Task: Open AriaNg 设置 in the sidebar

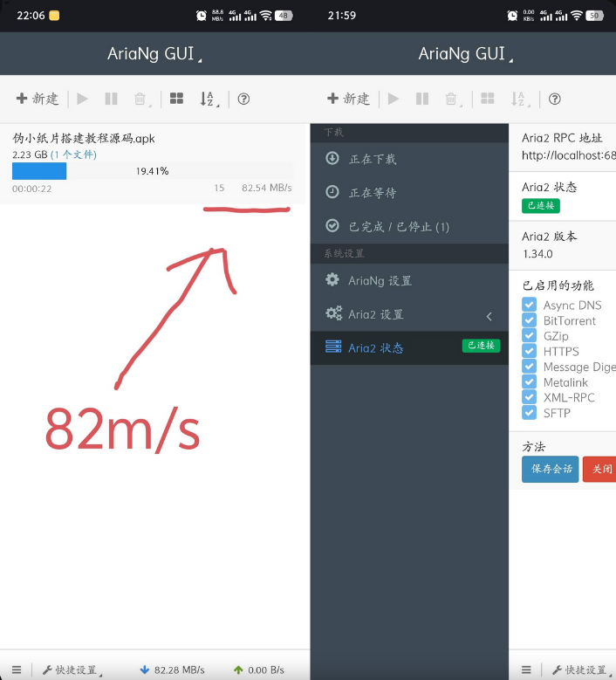Action: coord(409,280)
